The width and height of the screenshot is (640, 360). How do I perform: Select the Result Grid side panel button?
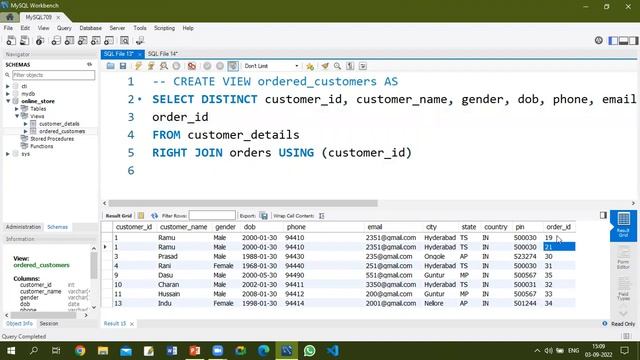(x=623, y=226)
